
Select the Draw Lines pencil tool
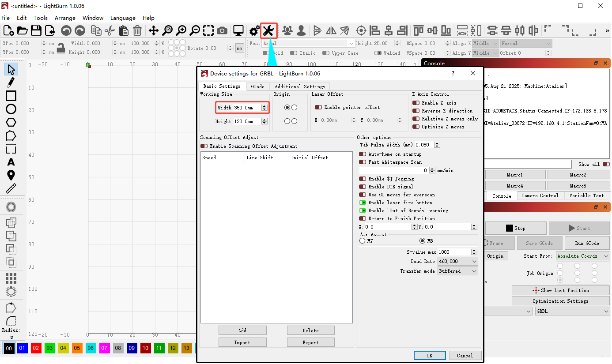(11, 83)
